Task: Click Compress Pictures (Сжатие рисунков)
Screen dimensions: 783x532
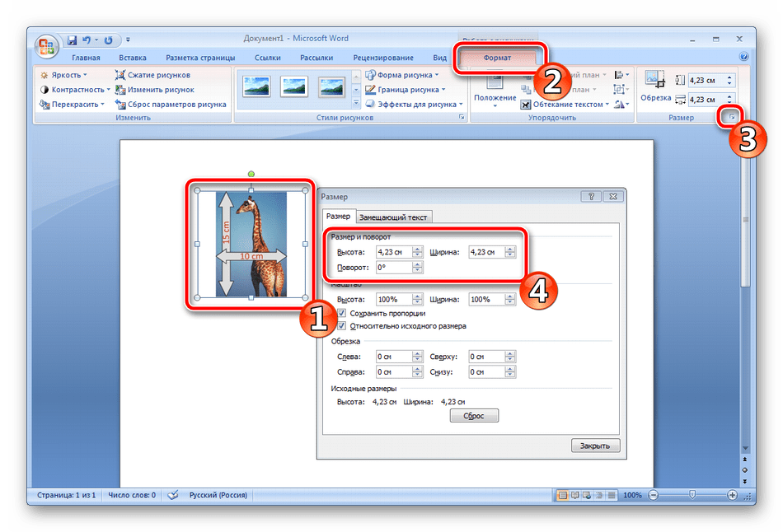Action: tap(154, 75)
